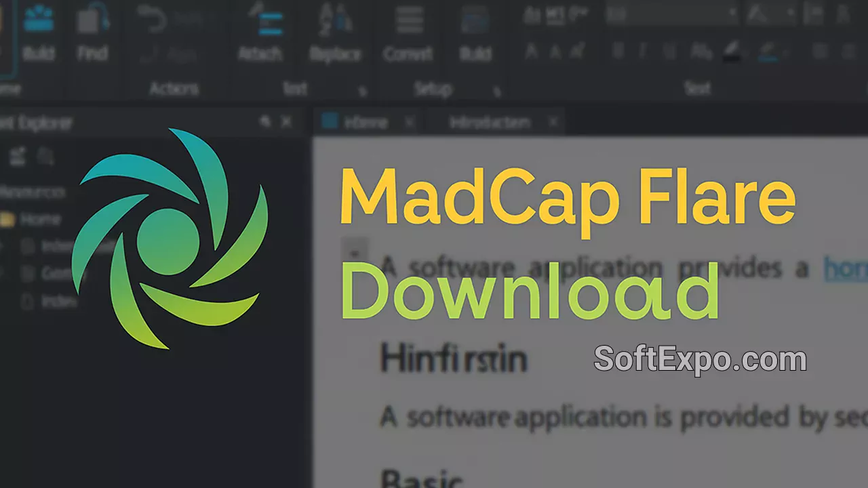Toggle bold formatting in the ribbon

(x=618, y=51)
